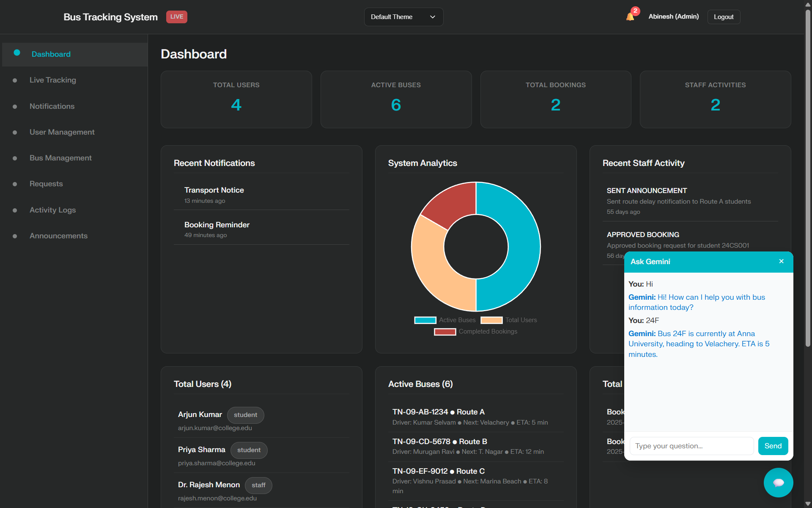Image resolution: width=812 pixels, height=508 pixels.
Task: Close the Ask Gemini chat panel
Action: click(x=781, y=261)
